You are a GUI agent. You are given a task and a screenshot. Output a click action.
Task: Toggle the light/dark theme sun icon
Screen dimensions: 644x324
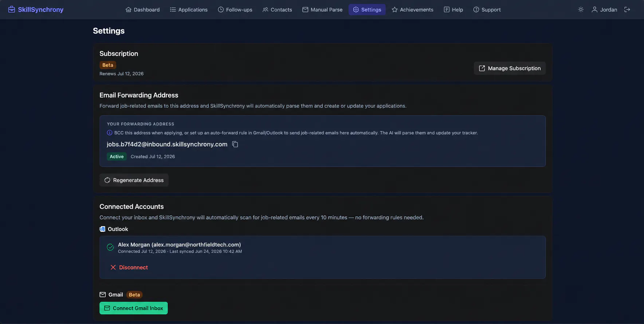581,9
